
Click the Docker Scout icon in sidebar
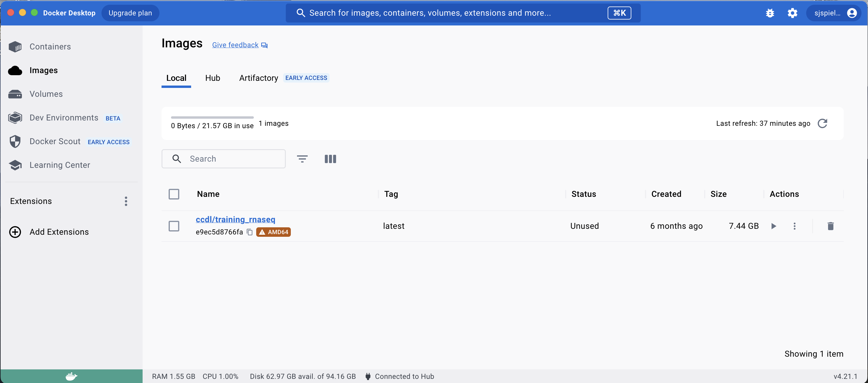15,142
